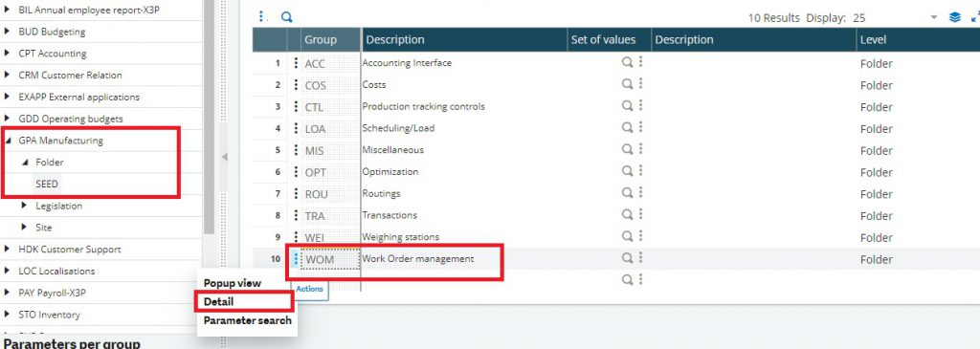Expand the Legislation tree node
980x349 pixels.
coord(24,206)
